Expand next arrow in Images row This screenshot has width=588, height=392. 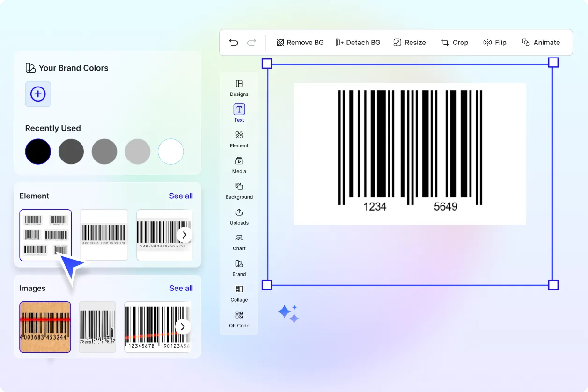pos(183,327)
